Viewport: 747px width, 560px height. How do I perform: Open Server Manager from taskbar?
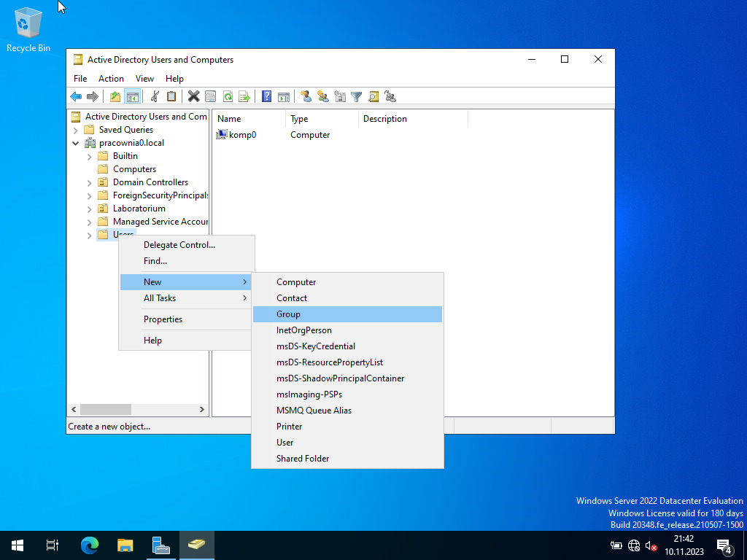click(161, 545)
